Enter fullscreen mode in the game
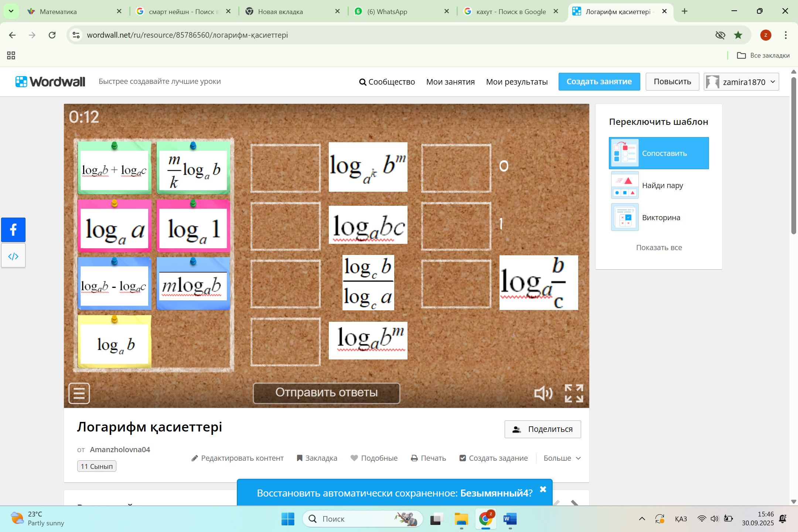The height and width of the screenshot is (532, 798). point(574,393)
